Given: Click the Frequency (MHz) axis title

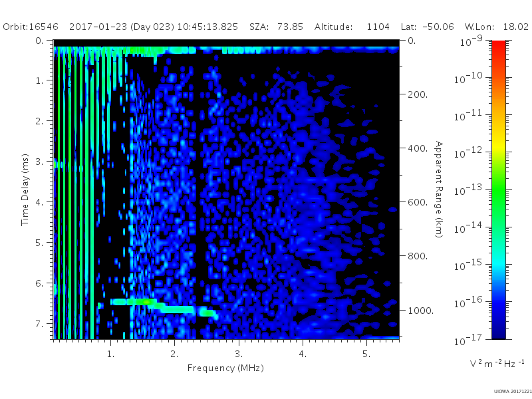Looking at the screenshot, I should tap(225, 368).
